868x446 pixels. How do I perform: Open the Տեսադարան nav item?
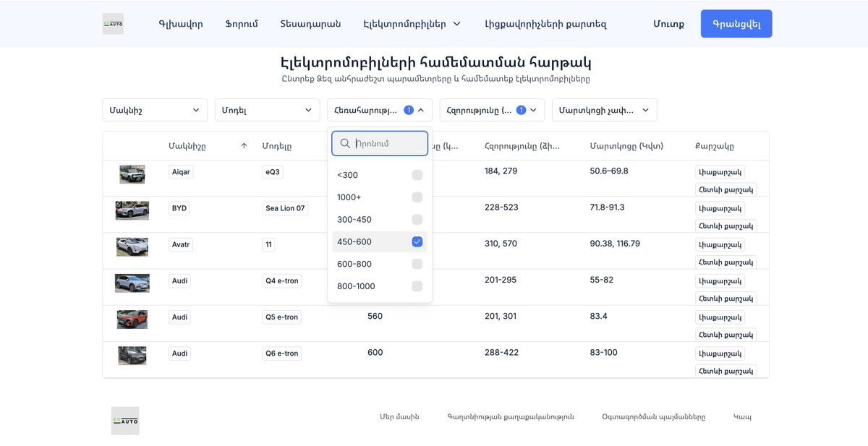pyautogui.click(x=310, y=24)
